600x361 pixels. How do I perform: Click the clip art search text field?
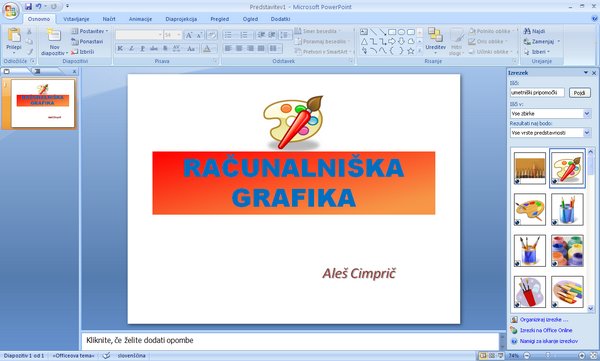537,93
